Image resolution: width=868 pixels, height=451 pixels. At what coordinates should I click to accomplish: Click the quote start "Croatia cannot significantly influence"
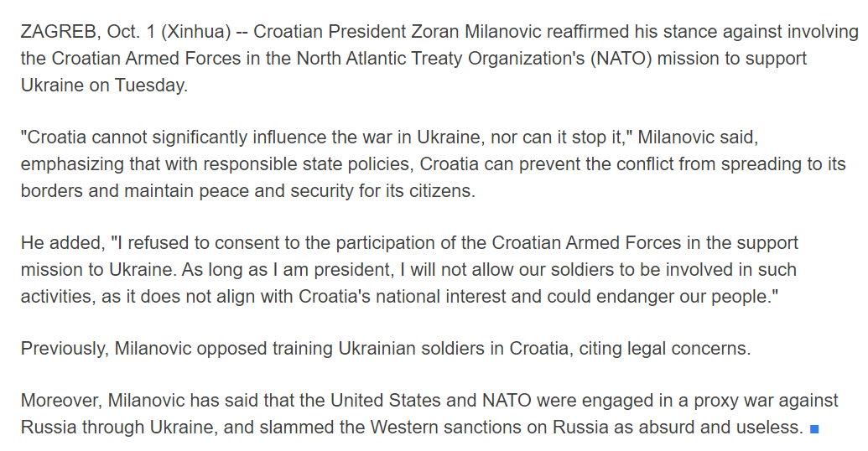coord(164,137)
